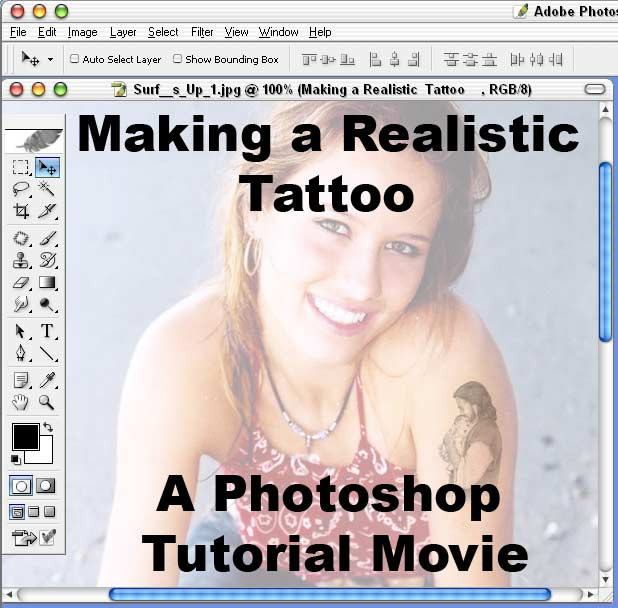Select the Eraser tool

tap(20, 282)
